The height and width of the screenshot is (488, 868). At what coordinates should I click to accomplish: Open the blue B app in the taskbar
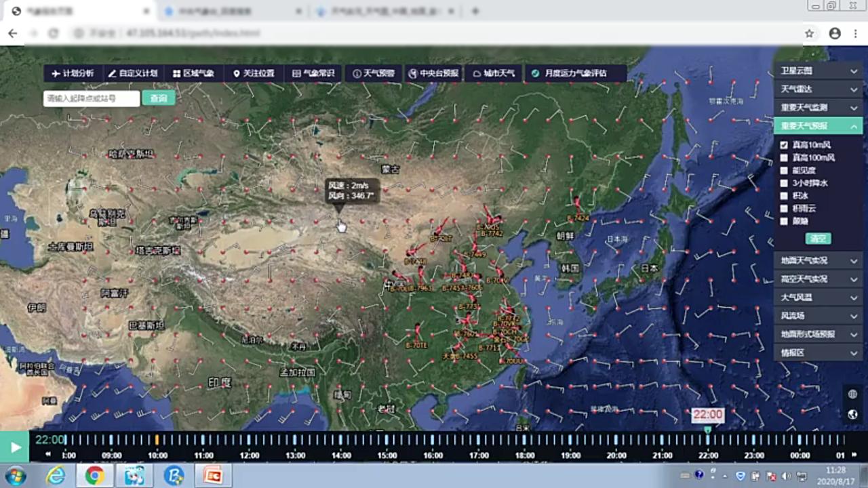[174, 476]
